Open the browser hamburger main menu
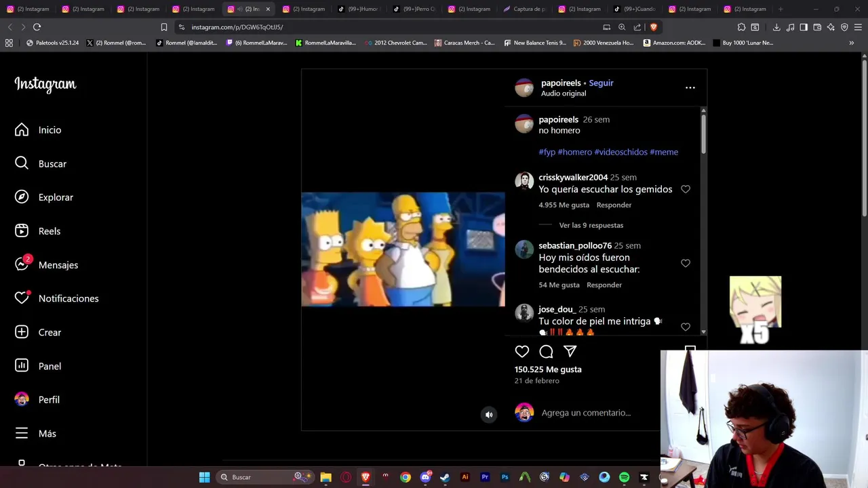868x488 pixels. click(858, 27)
